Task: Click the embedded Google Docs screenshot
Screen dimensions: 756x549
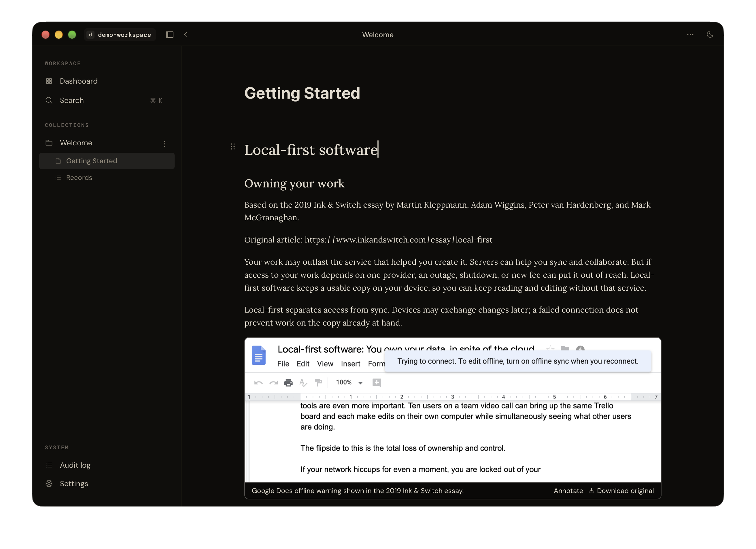Action: [x=453, y=410]
